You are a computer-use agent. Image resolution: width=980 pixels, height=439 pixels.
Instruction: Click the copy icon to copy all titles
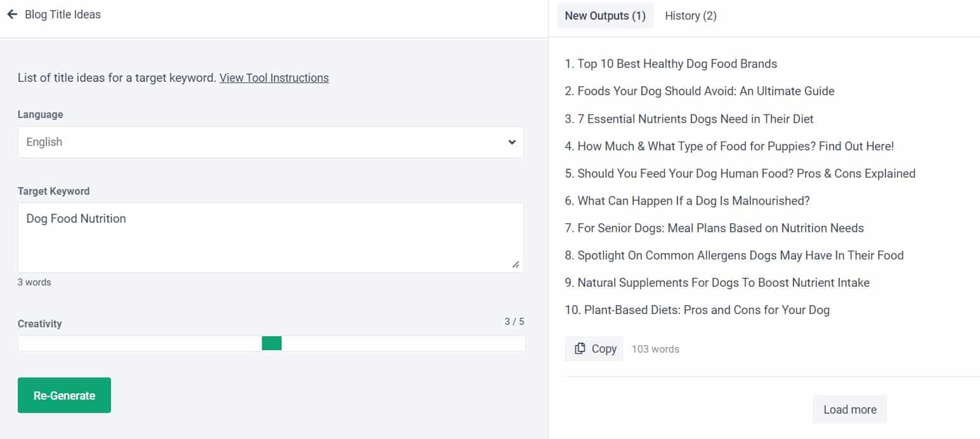(x=580, y=348)
